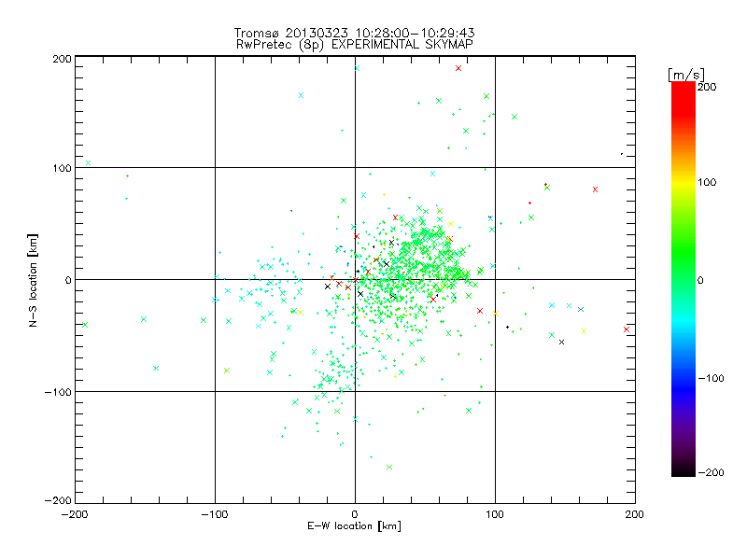The height and width of the screenshot is (560, 747).
Task: Click the title line 'Tromsø 20130323 10:28:00-10:29:43'
Action: [x=355, y=33]
